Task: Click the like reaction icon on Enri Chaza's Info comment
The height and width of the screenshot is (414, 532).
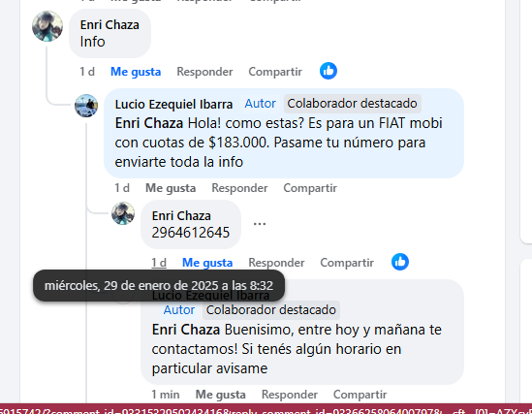Action: coord(329,71)
